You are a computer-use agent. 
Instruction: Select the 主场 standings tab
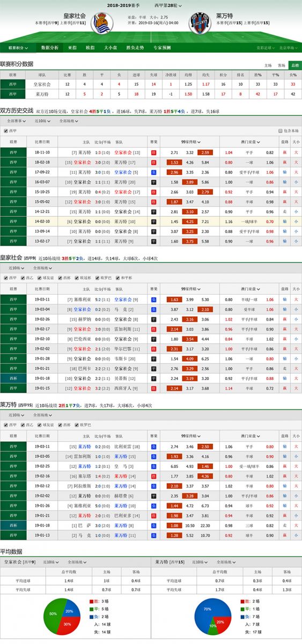tap(268, 65)
